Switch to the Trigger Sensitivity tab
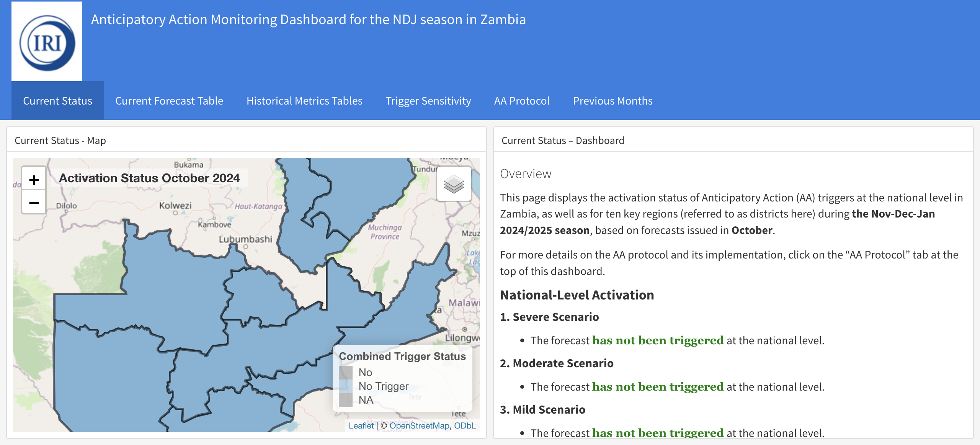 point(428,101)
